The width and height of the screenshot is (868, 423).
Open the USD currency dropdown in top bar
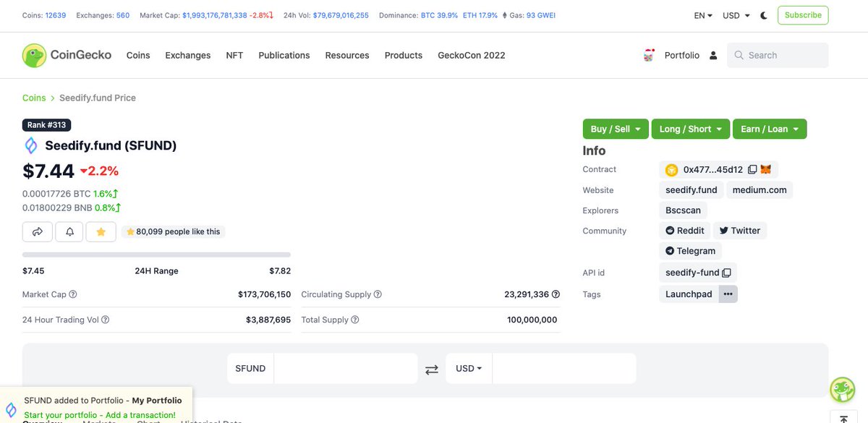[736, 15]
